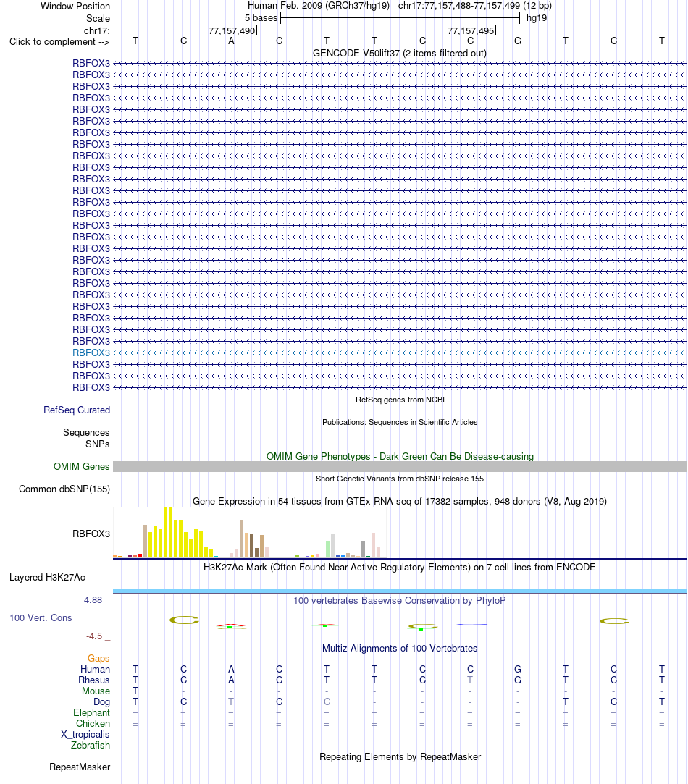Screen dimensions: 688x784
Task: Open the GTEx Gene Expression in 54 tissues title
Action: click(x=400, y=501)
